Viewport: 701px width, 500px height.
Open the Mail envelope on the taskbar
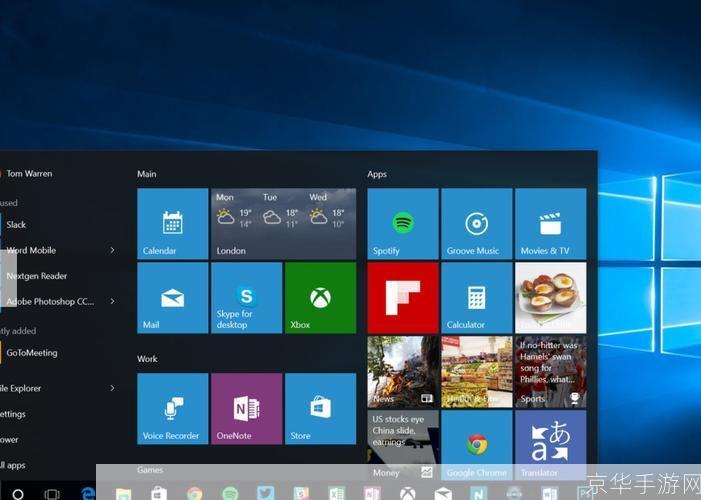(443, 494)
